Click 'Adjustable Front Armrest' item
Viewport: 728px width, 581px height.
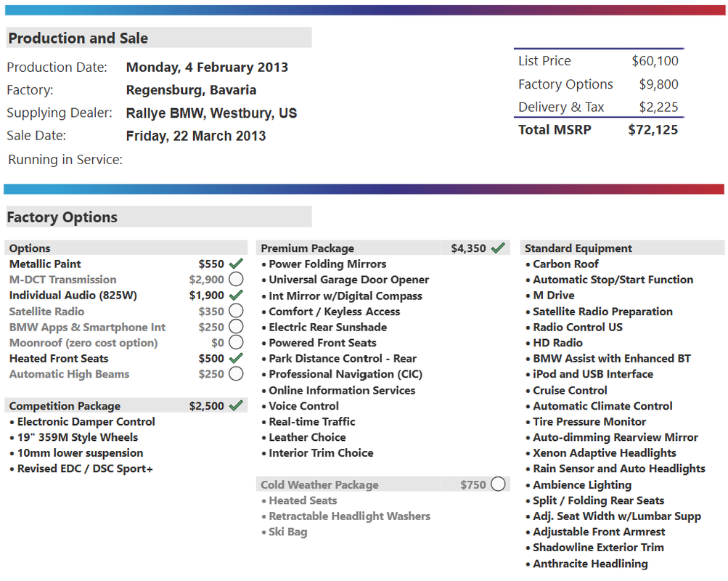[x=599, y=532]
